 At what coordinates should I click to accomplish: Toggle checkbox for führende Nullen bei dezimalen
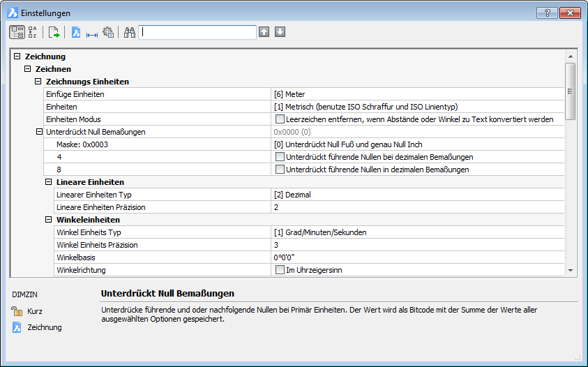pos(280,157)
